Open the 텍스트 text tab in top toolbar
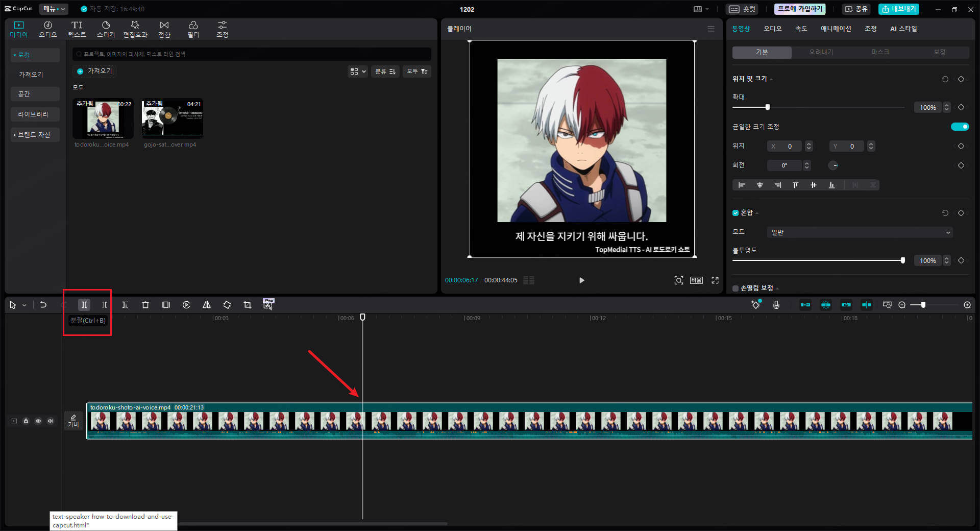Screen dimensions: 980x531 77,29
